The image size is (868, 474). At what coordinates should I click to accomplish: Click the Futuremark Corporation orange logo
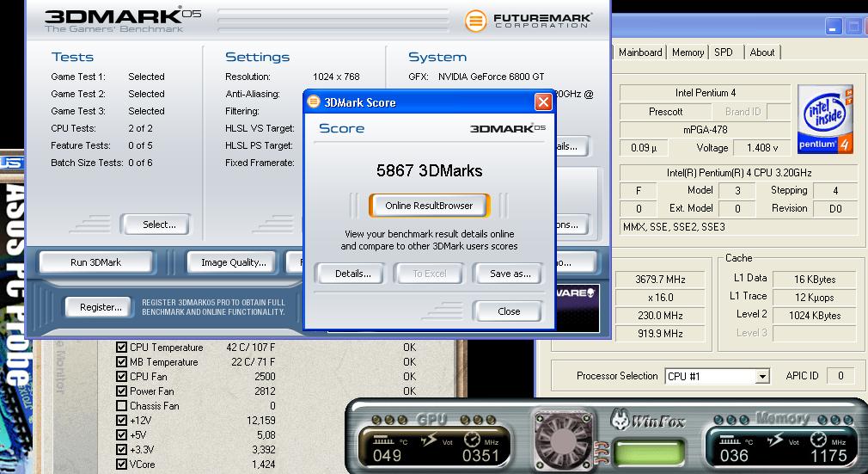coord(475,22)
